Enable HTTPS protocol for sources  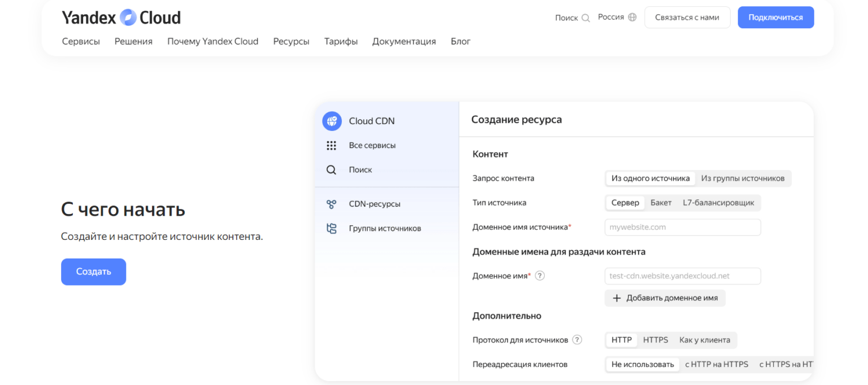coord(655,340)
